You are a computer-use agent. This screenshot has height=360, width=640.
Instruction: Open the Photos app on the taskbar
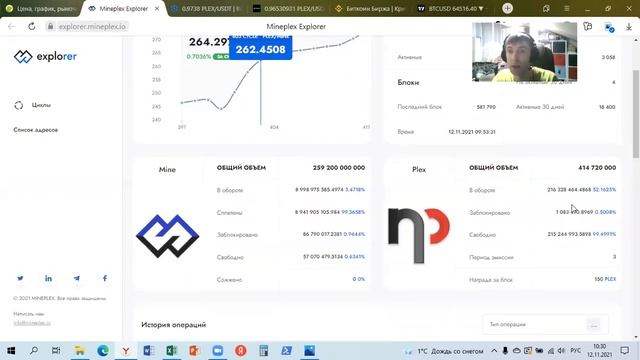coord(309,351)
